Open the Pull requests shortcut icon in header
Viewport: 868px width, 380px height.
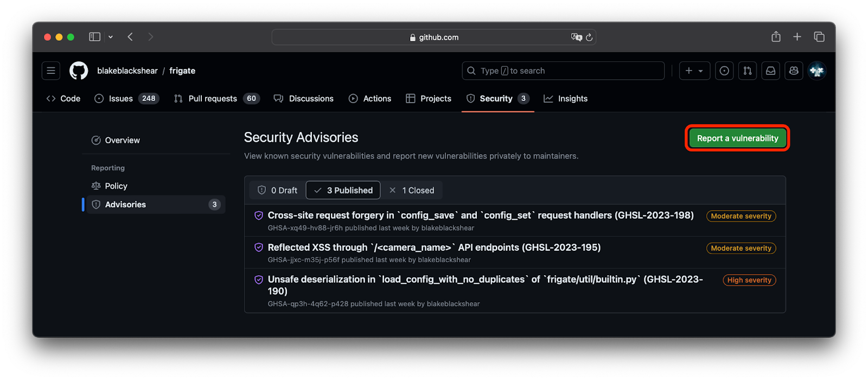[748, 71]
